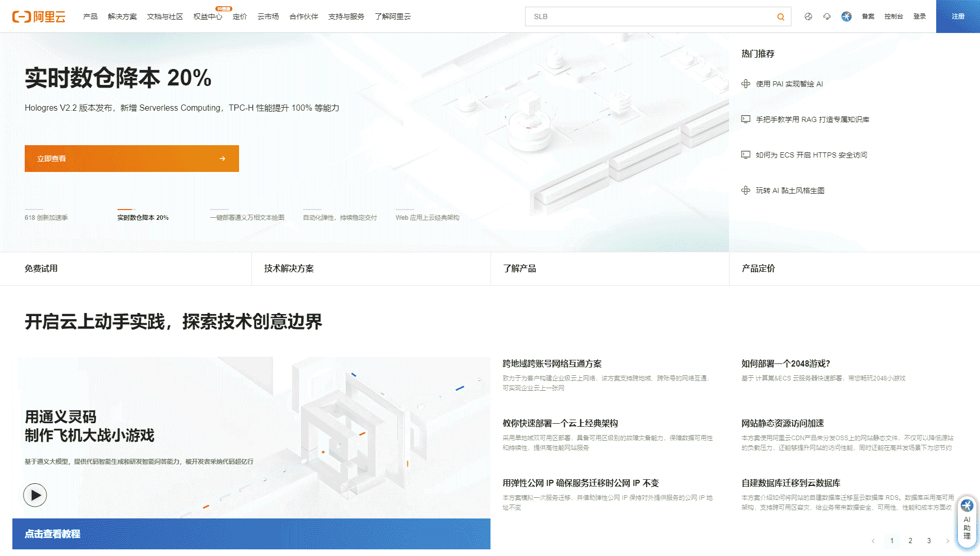Open the 用通义灵码 制作飞机大战小游戏 card image
This screenshot has height=556, width=980.
click(251, 438)
